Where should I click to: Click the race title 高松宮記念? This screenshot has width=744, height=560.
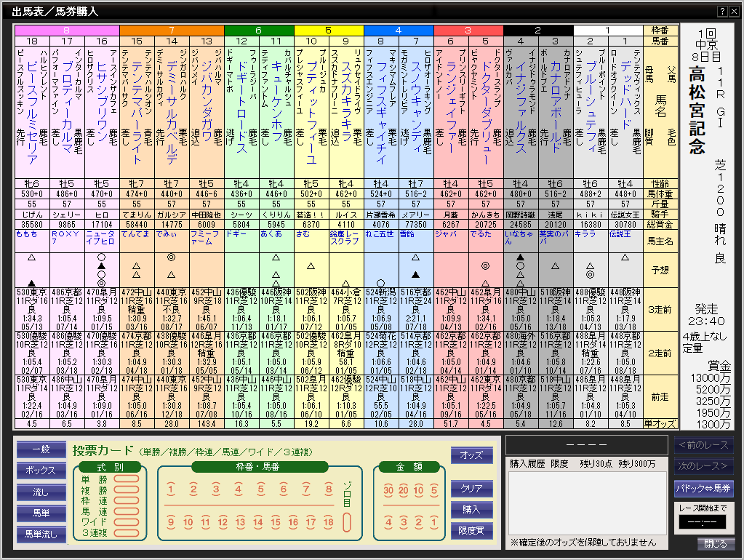(697, 111)
